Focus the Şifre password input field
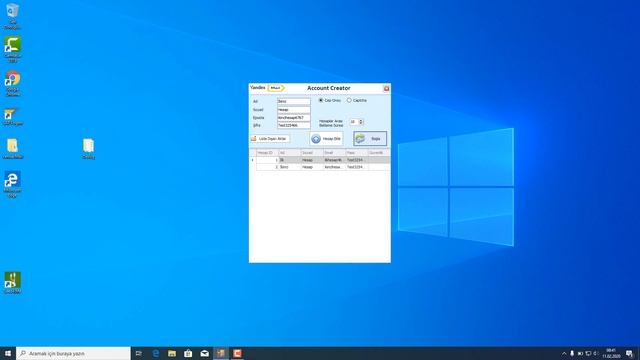Screen dimensions: 640x360 coord(293,125)
